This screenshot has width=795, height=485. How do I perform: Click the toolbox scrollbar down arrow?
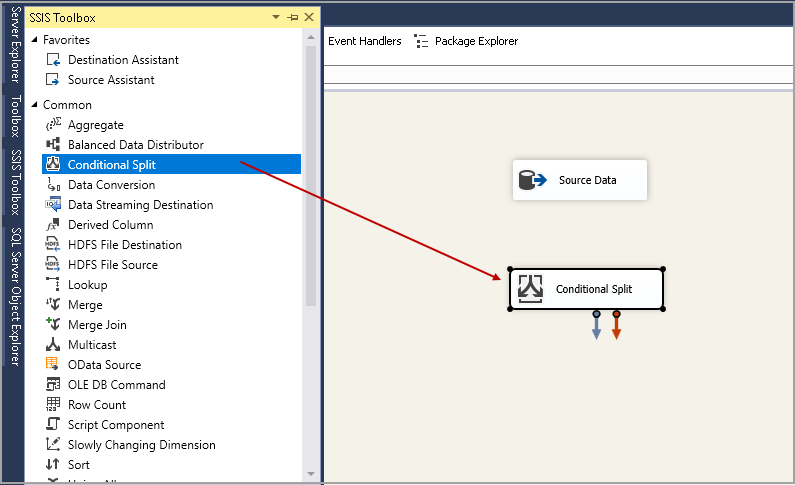point(311,474)
